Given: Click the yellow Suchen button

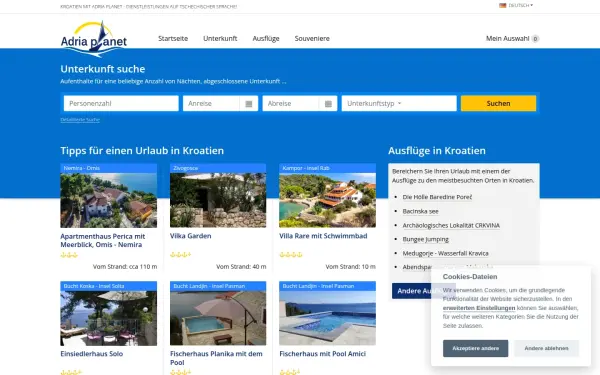Looking at the screenshot, I should tap(498, 103).
